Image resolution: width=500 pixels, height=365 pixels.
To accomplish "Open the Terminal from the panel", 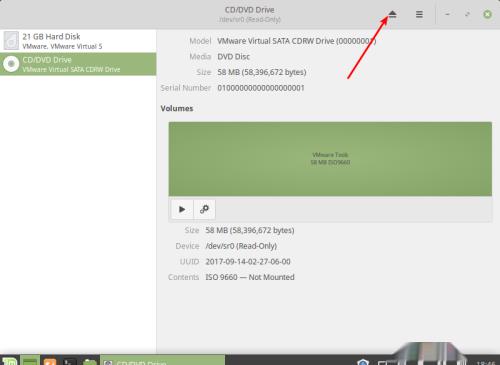I will click(x=70, y=361).
